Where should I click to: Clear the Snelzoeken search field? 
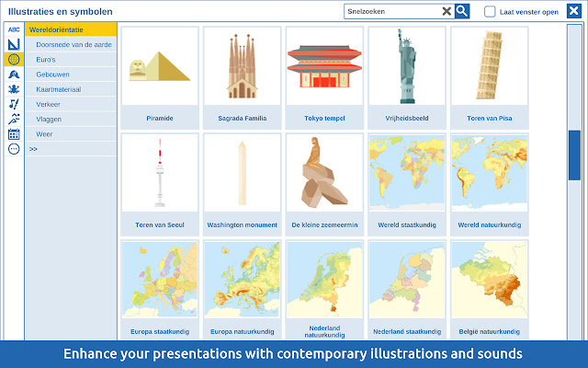click(447, 12)
